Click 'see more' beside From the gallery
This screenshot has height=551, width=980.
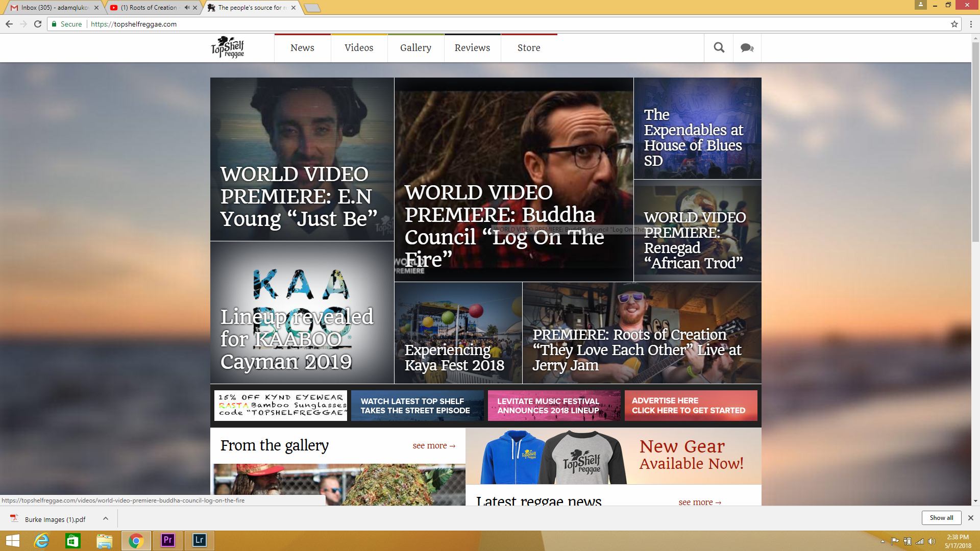pyautogui.click(x=433, y=446)
